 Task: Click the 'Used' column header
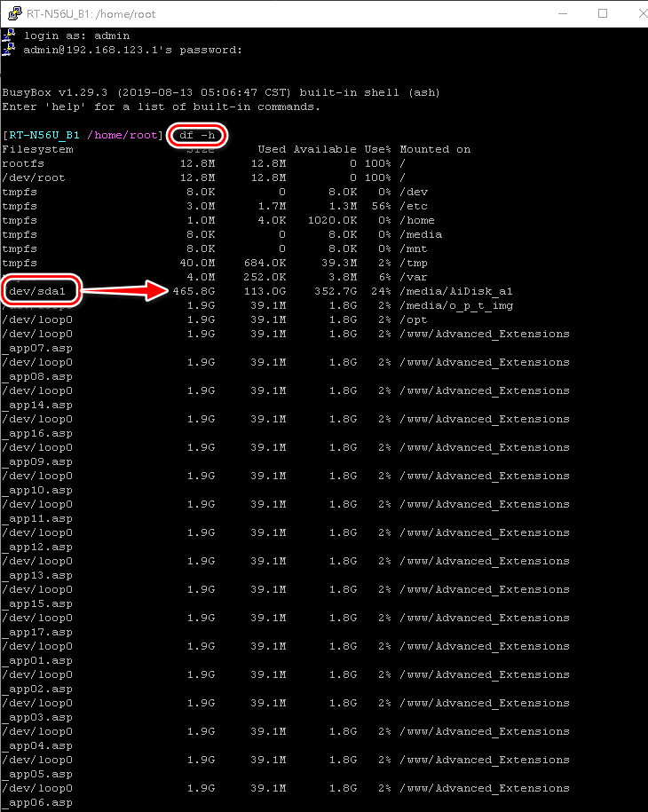pyautogui.click(x=272, y=149)
